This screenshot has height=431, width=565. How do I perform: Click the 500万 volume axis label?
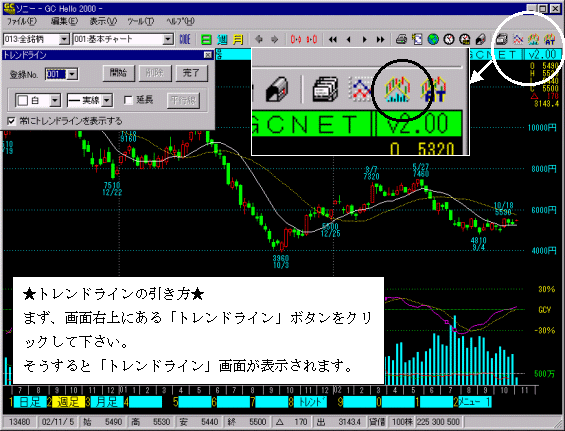coord(544,374)
